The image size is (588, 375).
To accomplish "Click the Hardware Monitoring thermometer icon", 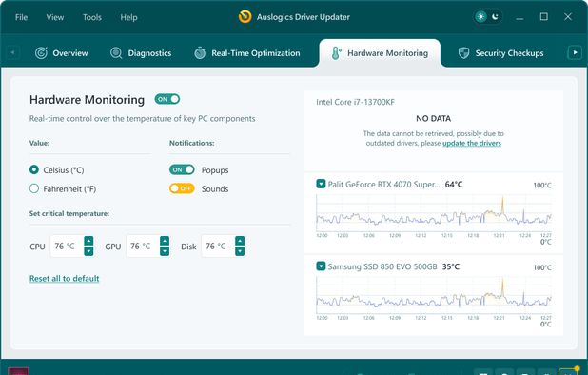I will (336, 53).
